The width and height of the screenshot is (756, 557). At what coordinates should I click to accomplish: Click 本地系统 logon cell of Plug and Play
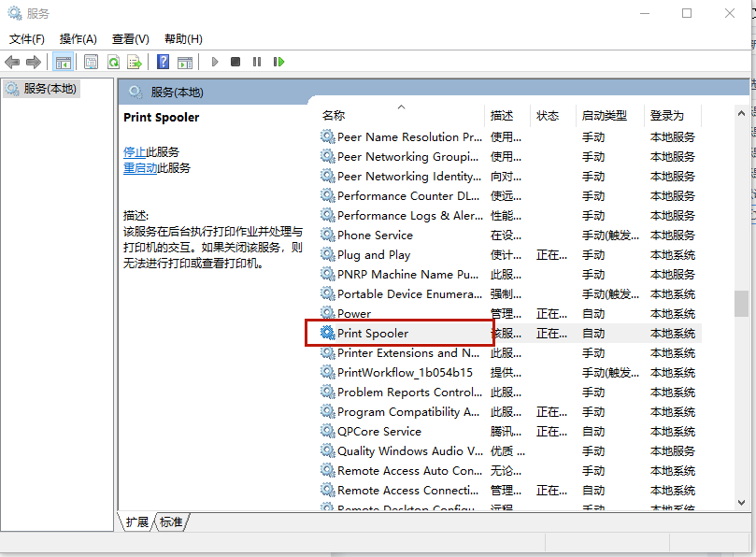[x=673, y=255]
